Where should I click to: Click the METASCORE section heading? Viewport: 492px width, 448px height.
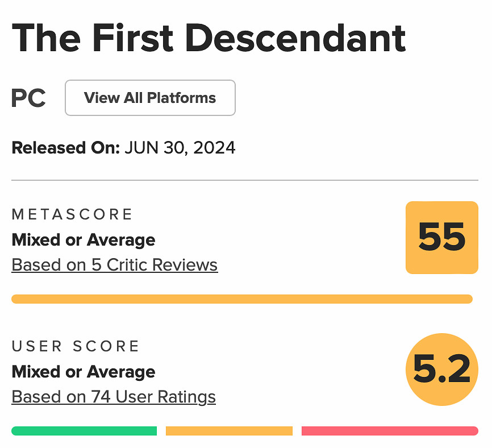pos(72,214)
